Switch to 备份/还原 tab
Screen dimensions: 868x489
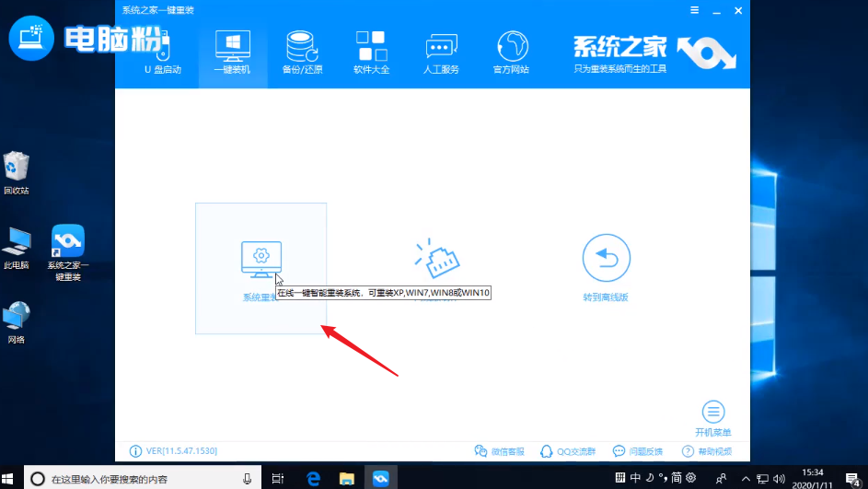point(302,53)
